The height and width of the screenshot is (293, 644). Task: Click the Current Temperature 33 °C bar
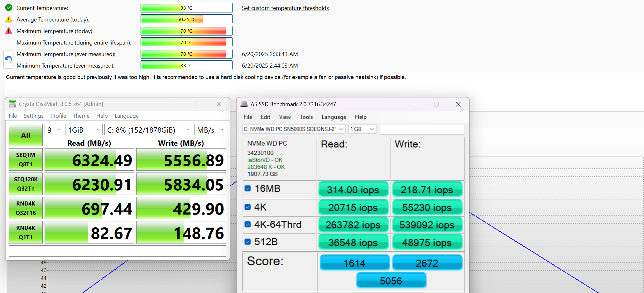[186, 8]
